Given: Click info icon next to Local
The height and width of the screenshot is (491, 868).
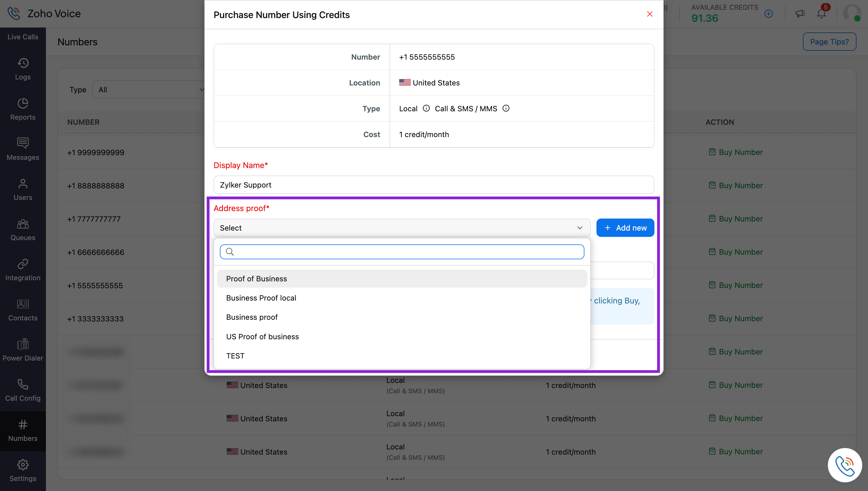Looking at the screenshot, I should tap(426, 108).
